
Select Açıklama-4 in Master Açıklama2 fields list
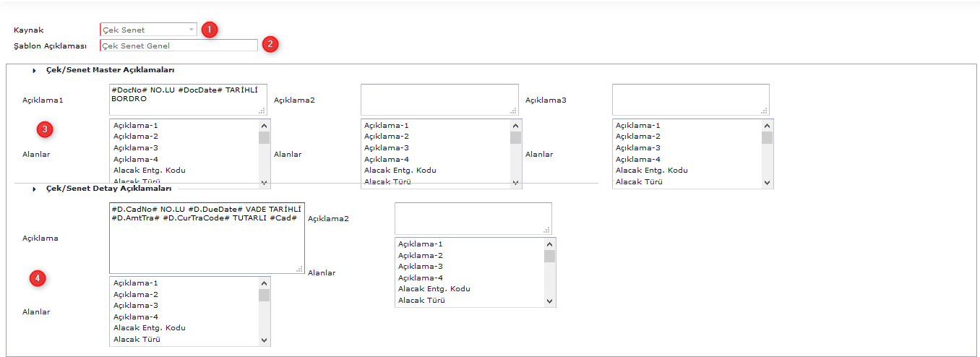pyautogui.click(x=386, y=159)
